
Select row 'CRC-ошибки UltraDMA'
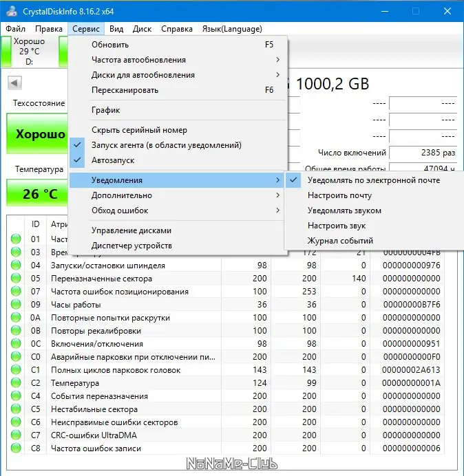225,435
